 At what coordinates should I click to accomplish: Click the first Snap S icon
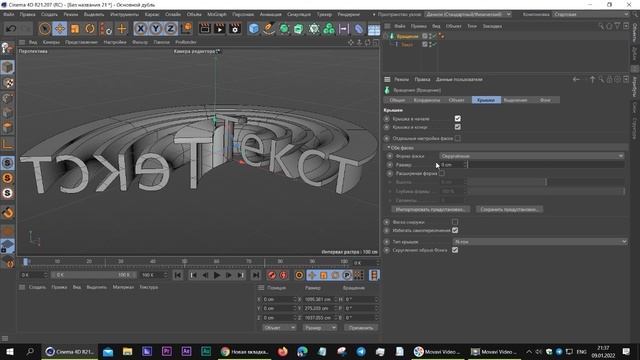pyautogui.click(x=7, y=163)
